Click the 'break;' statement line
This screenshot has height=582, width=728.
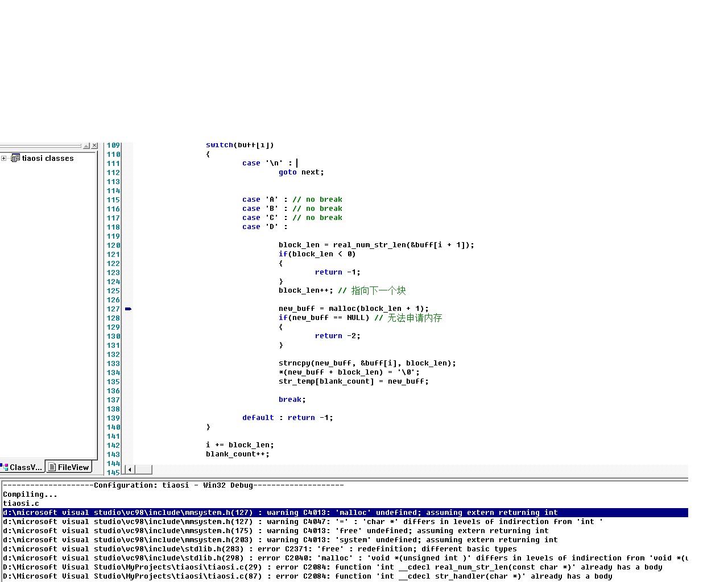point(292,400)
